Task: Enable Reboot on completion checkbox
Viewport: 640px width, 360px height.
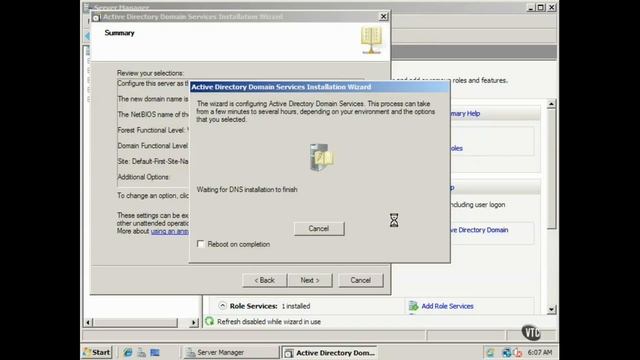Action: coord(200,244)
